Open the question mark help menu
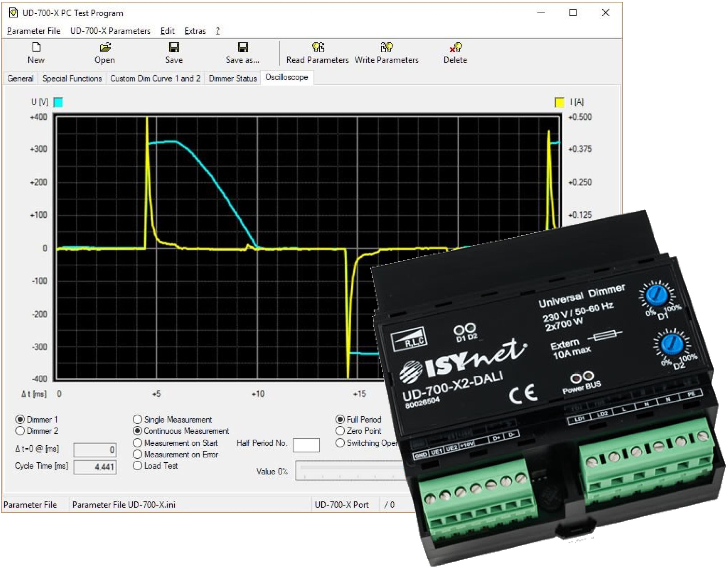The height and width of the screenshot is (570, 728). [x=218, y=31]
